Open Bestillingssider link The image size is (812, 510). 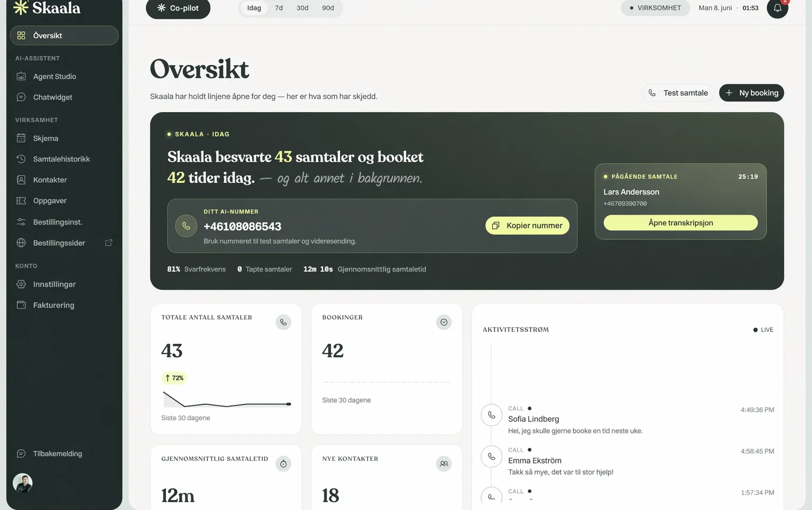click(59, 243)
